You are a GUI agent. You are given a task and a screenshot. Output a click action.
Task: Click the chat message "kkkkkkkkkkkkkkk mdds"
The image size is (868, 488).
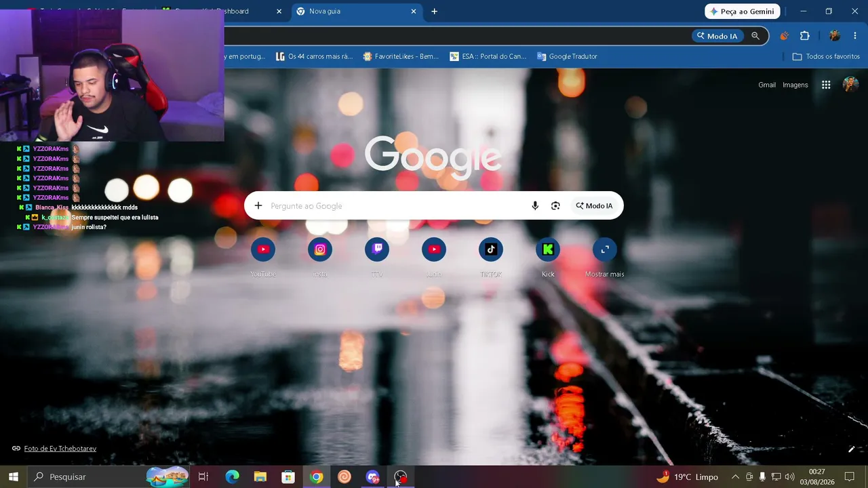[x=104, y=207]
